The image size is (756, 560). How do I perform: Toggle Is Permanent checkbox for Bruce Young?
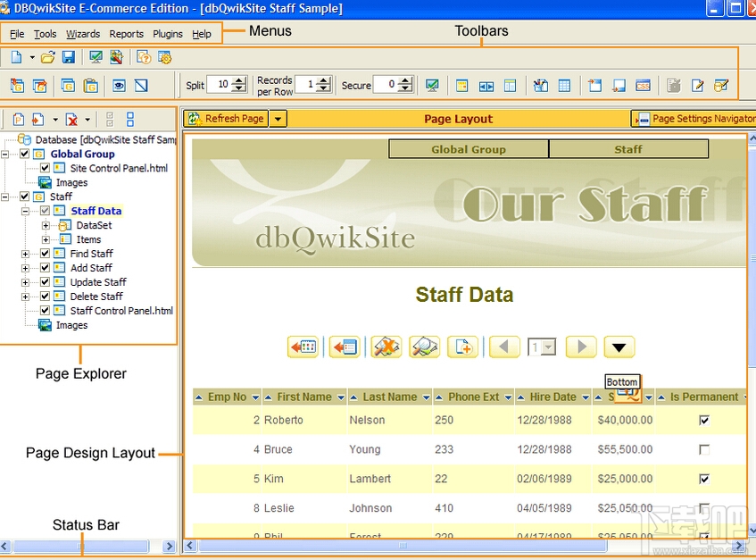(x=704, y=449)
